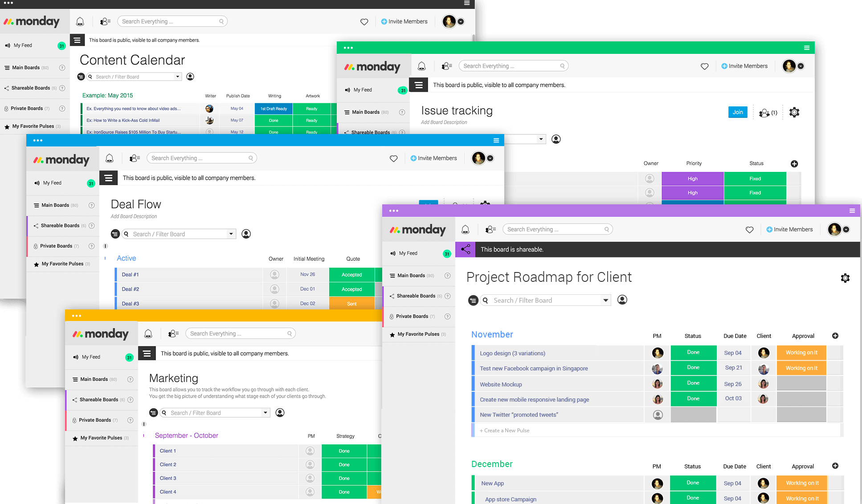Click the share board icon on Project Roadmap
This screenshot has height=504, width=862.
tap(465, 248)
